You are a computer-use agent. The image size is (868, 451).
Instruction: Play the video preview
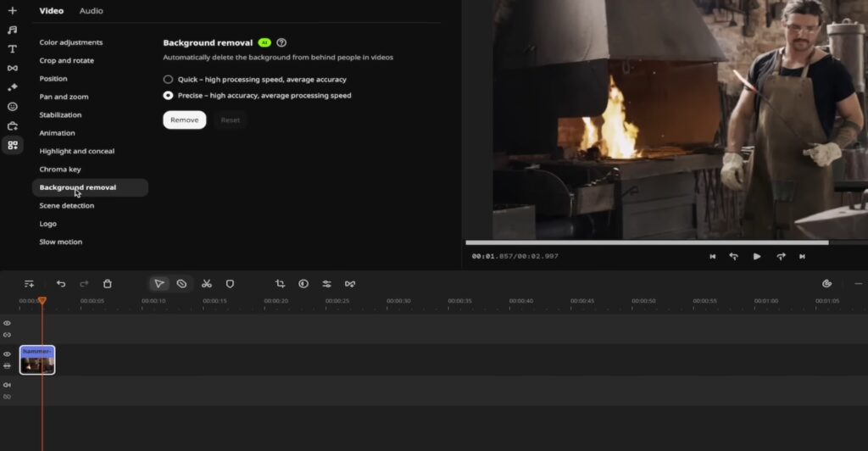tap(757, 257)
